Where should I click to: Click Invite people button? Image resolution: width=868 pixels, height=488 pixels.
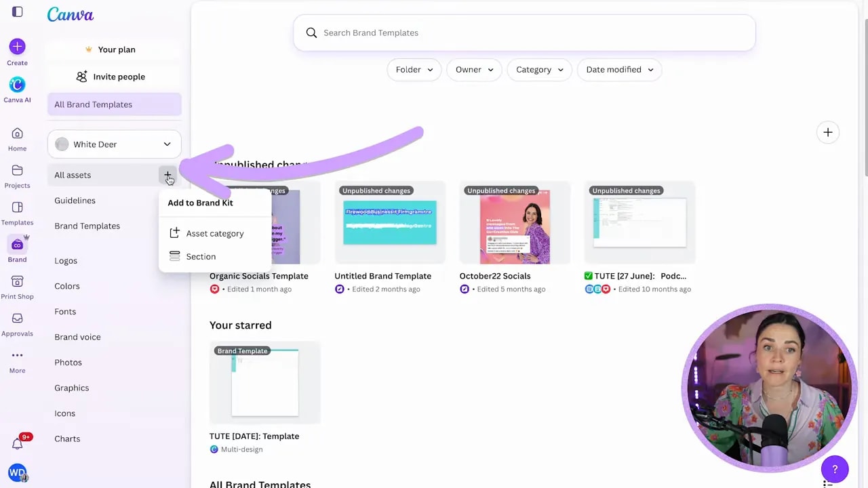pyautogui.click(x=110, y=77)
